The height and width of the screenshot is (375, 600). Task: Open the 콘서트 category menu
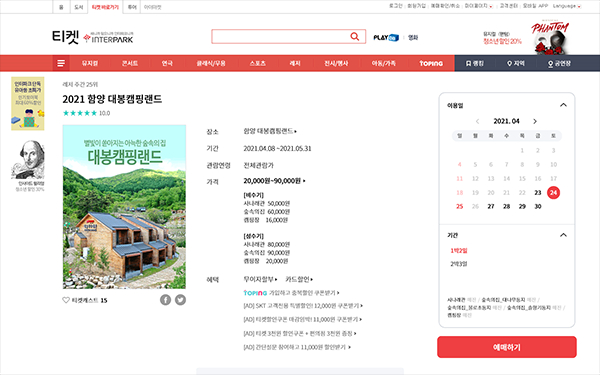(x=130, y=63)
